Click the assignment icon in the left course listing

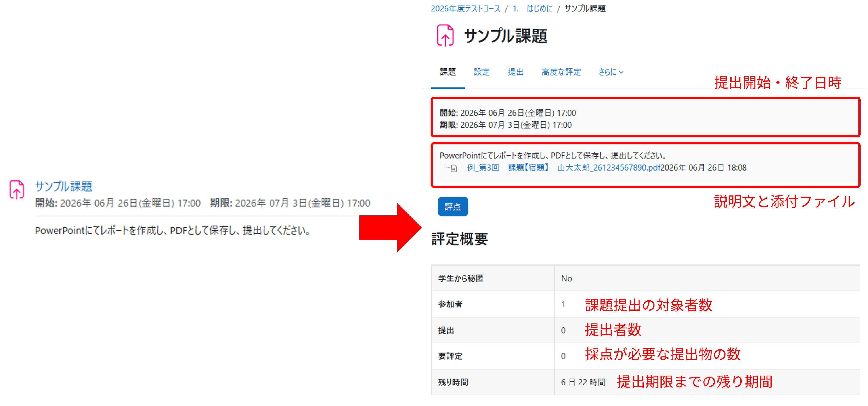(x=17, y=190)
